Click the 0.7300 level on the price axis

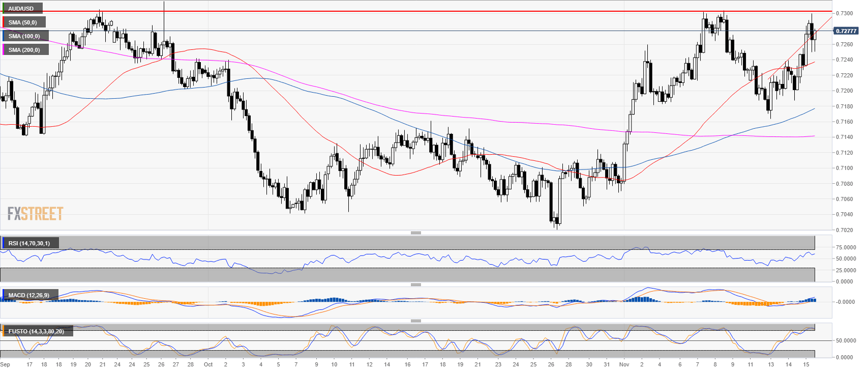844,13
